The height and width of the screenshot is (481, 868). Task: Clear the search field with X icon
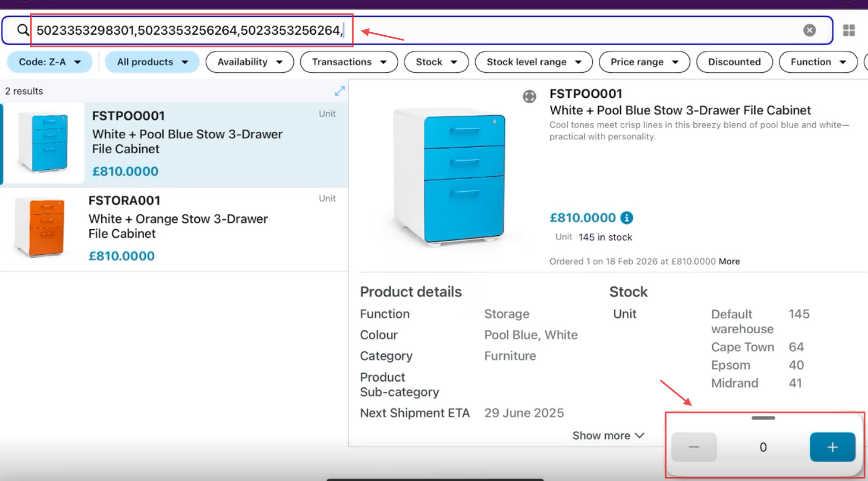point(809,30)
